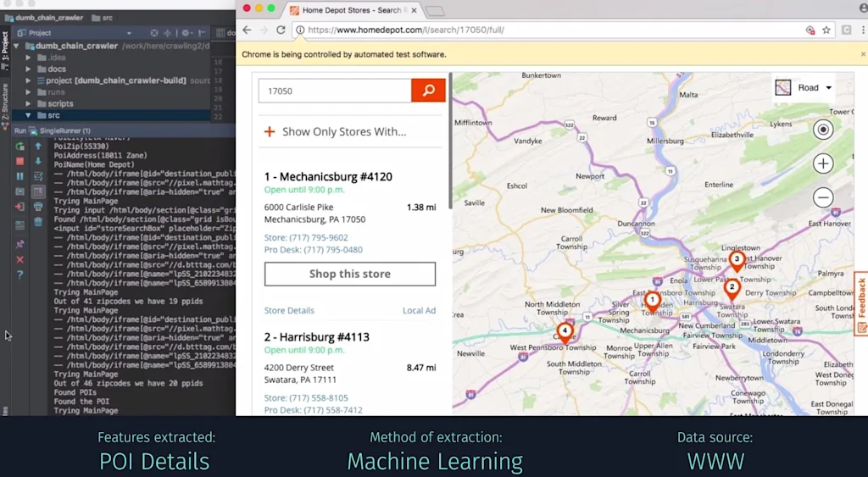Open a new Chrome tab
This screenshot has width=868, height=477.
click(x=436, y=10)
